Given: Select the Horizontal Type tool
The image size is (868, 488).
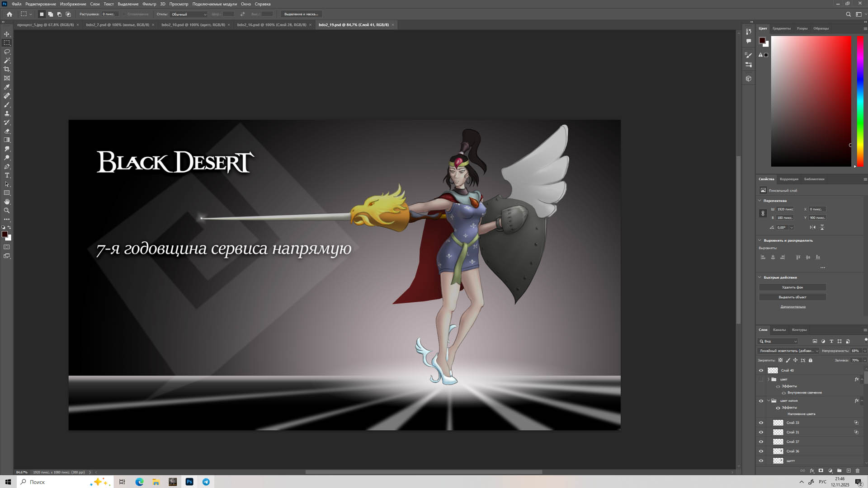Looking at the screenshot, I should [x=7, y=175].
